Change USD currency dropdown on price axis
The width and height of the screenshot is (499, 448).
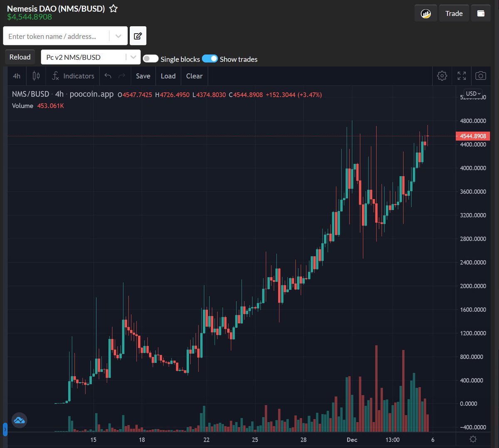click(474, 94)
